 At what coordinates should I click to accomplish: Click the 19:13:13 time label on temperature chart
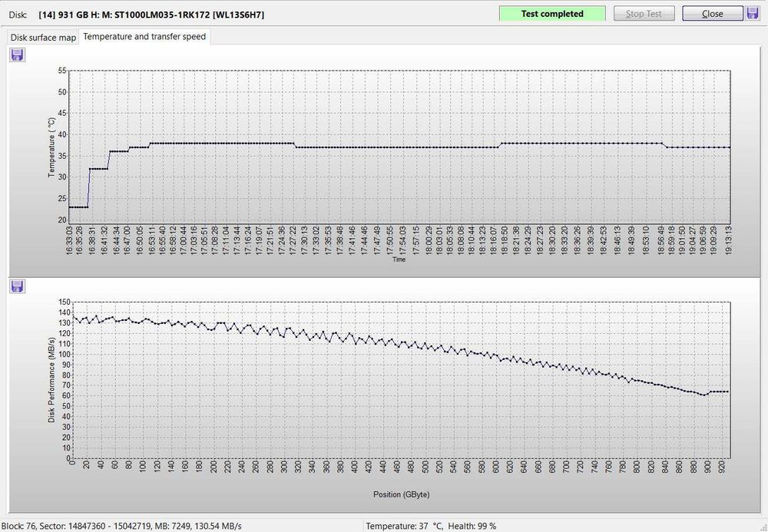click(x=728, y=240)
